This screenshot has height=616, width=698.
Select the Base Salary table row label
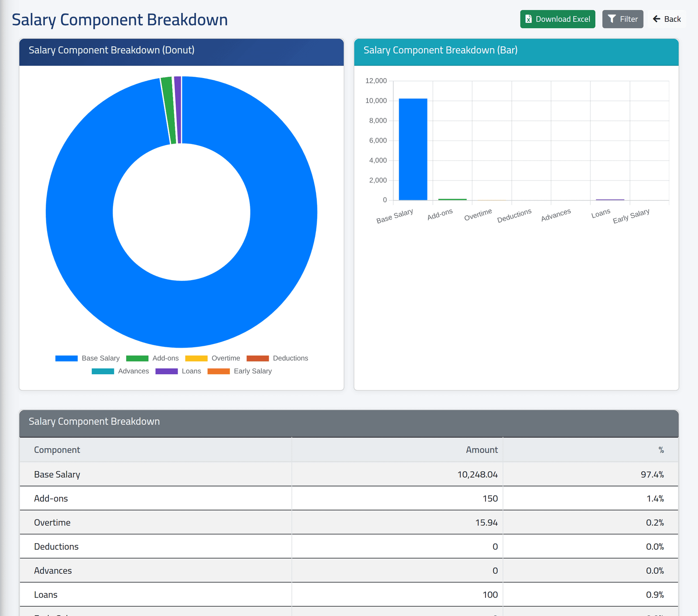tap(57, 474)
